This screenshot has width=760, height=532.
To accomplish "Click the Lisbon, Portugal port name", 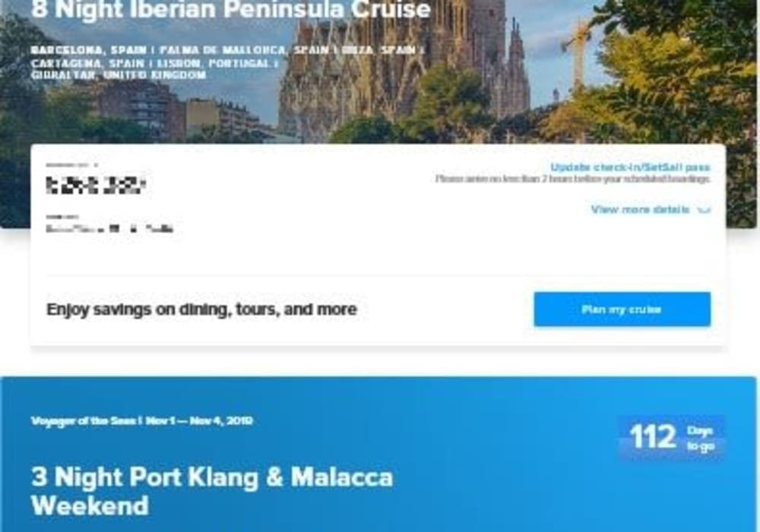I will (215, 64).
